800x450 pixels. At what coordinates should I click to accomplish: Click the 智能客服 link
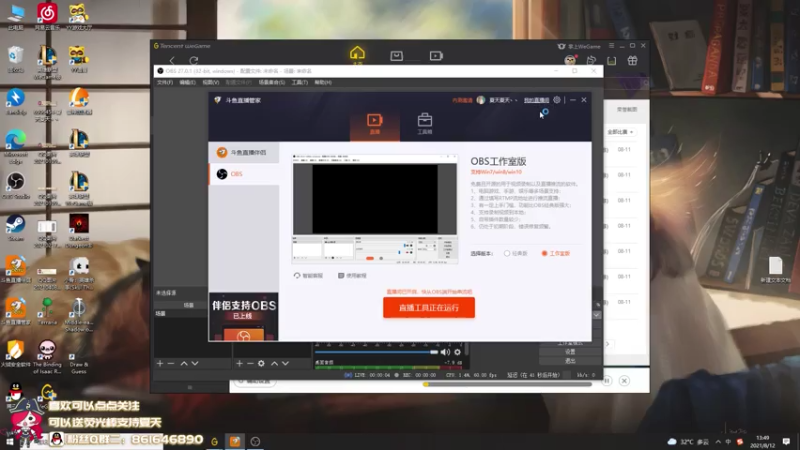(308, 276)
